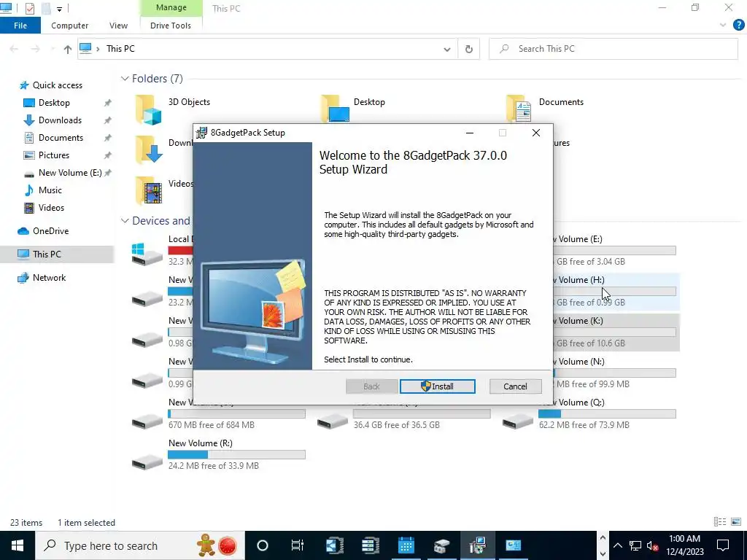Select OneDrive in the navigation pane
747x560 pixels.
(50, 231)
